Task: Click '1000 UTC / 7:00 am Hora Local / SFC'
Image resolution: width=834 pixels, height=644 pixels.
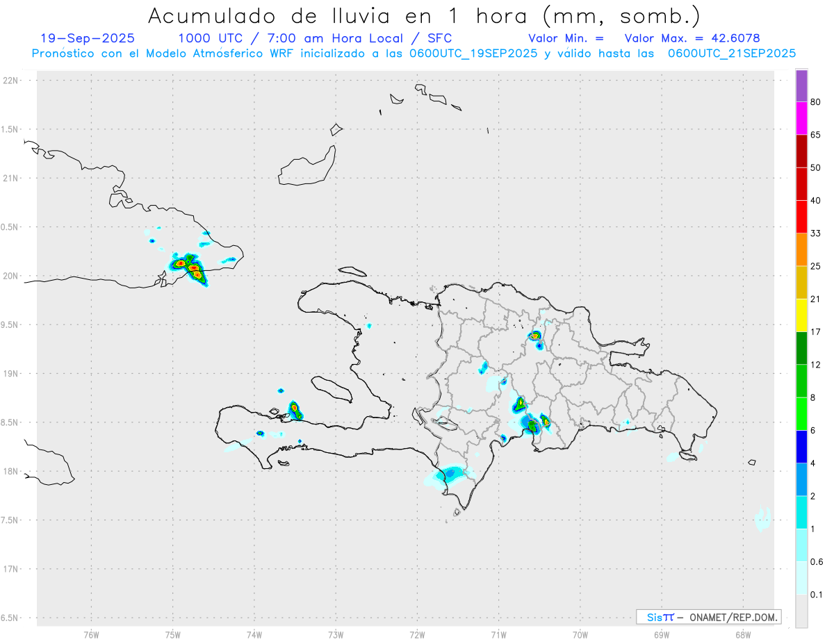Action: [x=315, y=38]
